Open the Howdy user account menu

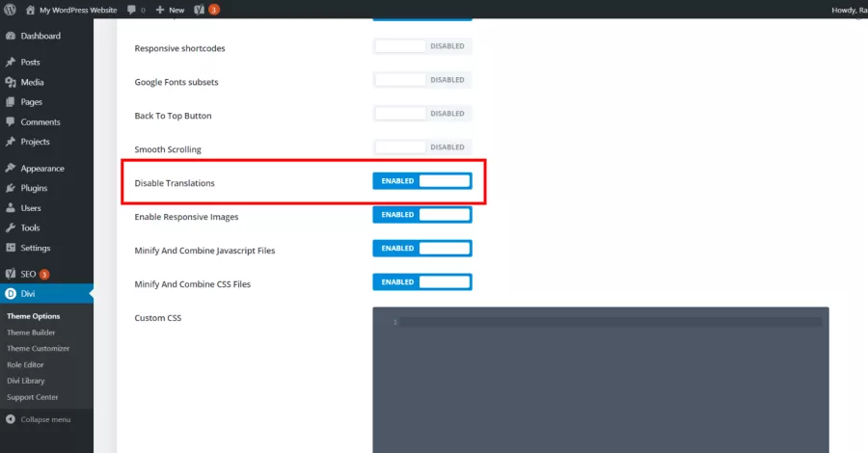[x=849, y=10]
